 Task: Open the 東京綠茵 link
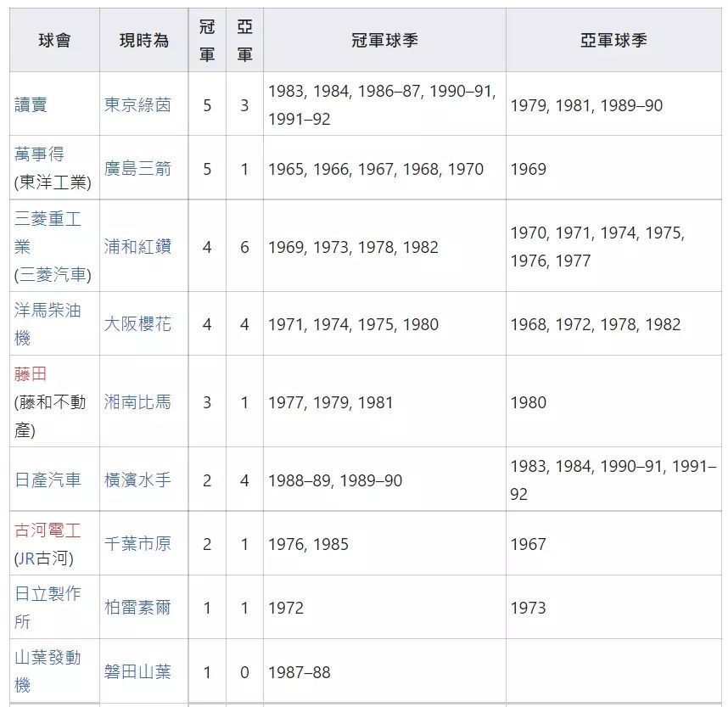(137, 104)
